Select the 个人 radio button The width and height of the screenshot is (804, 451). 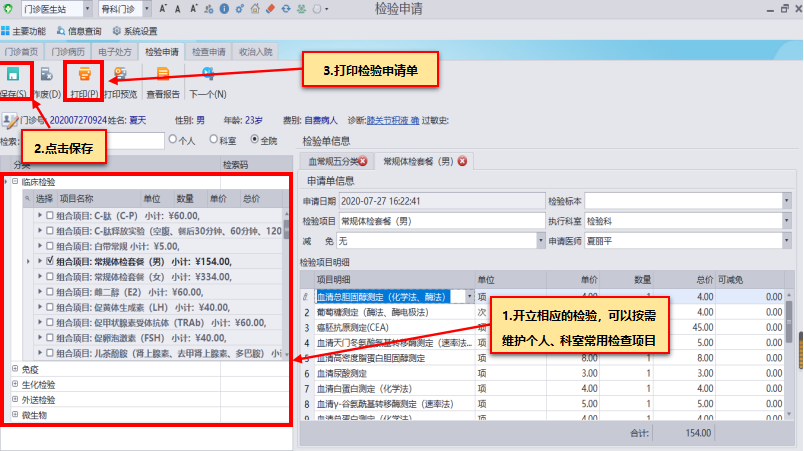pyautogui.click(x=175, y=140)
